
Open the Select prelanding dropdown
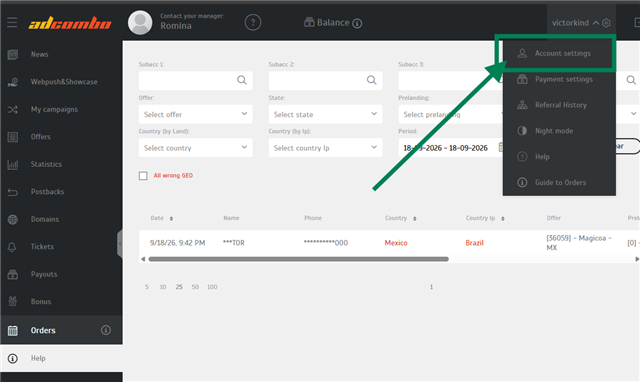451,114
